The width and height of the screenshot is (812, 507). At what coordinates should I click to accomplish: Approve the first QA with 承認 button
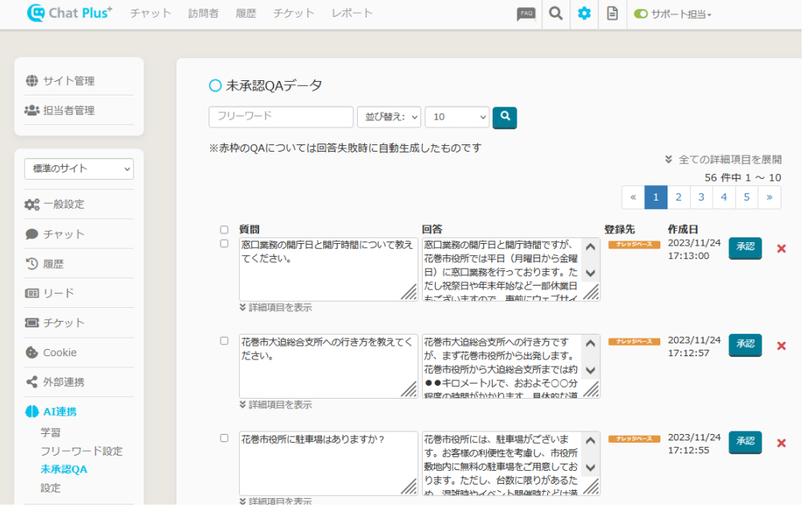(x=745, y=248)
